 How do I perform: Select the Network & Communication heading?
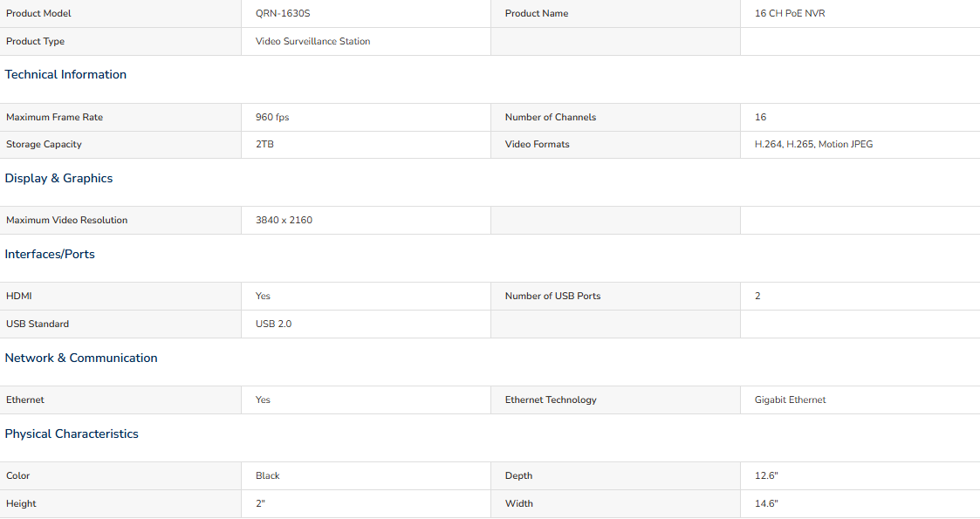coord(81,358)
